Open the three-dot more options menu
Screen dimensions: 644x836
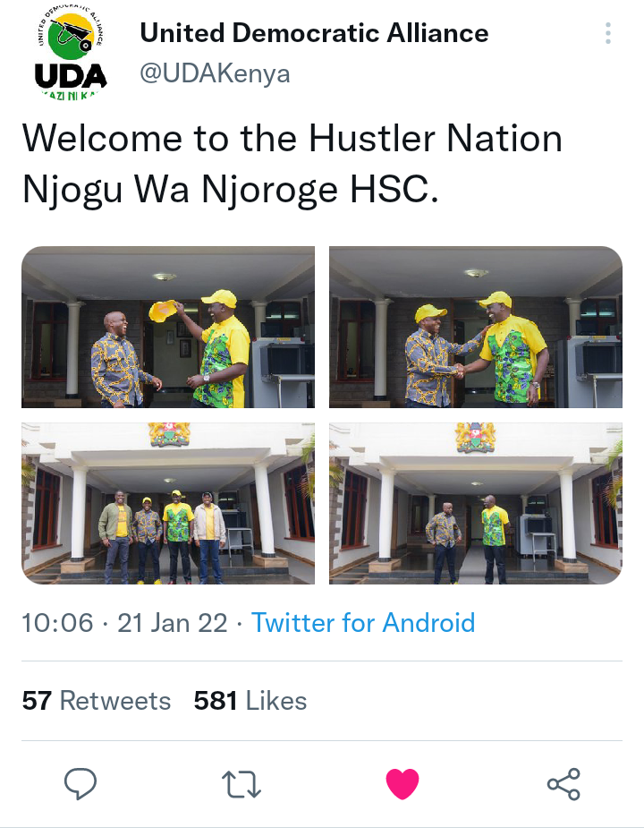608,33
